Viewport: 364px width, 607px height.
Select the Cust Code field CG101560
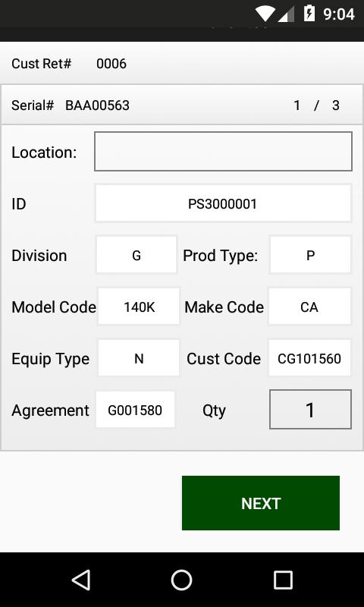pos(309,358)
